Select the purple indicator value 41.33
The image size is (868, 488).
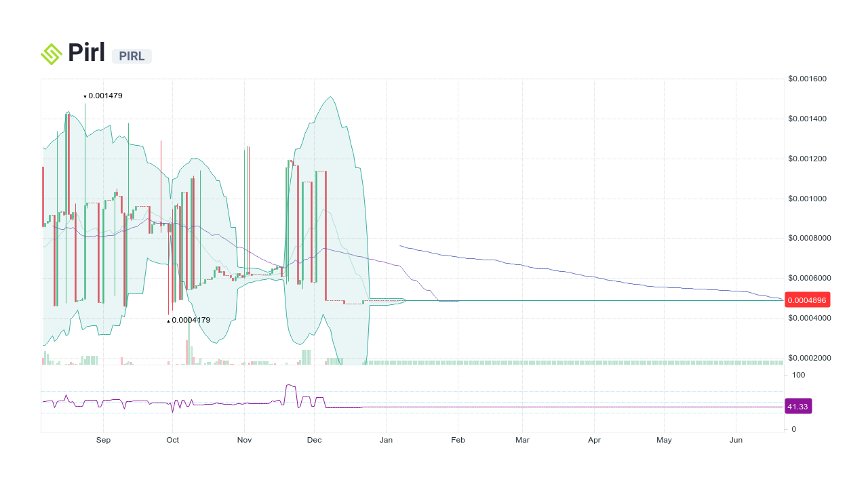(x=797, y=405)
